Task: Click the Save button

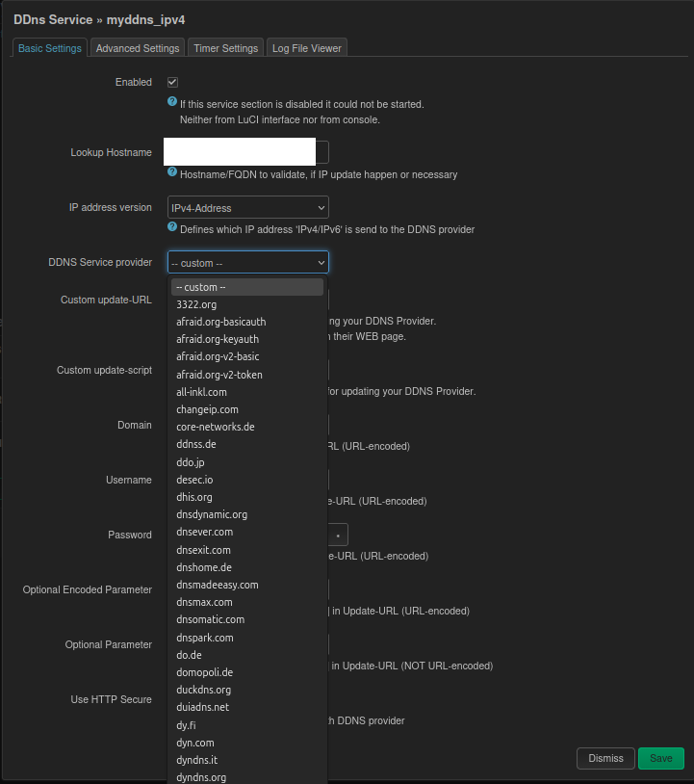Action: point(660,758)
